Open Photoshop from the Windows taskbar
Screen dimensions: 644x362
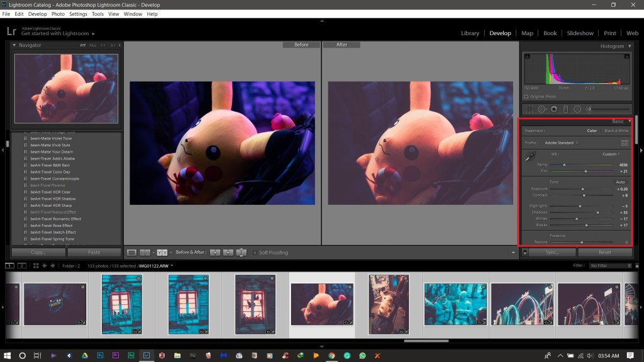point(100,356)
